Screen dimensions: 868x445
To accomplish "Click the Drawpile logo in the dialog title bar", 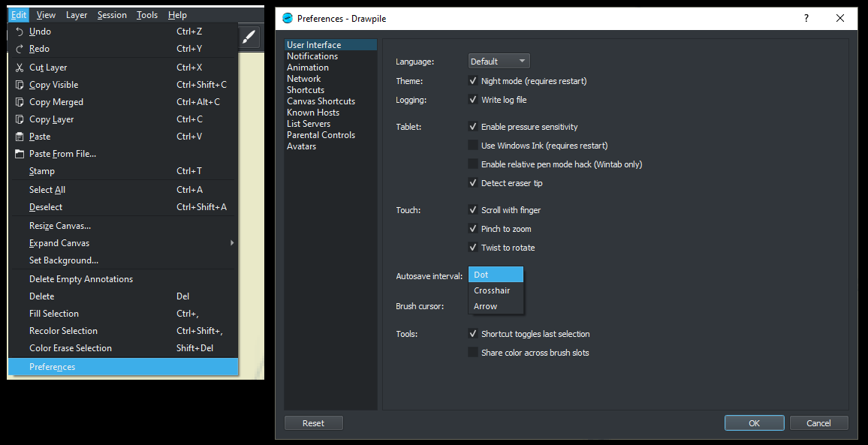I will (285, 18).
